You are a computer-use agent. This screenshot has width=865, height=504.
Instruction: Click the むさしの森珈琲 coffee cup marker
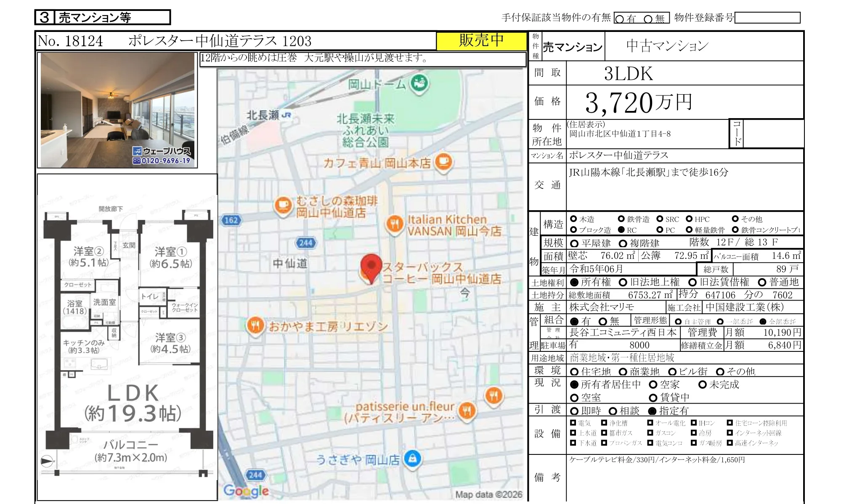(283, 206)
